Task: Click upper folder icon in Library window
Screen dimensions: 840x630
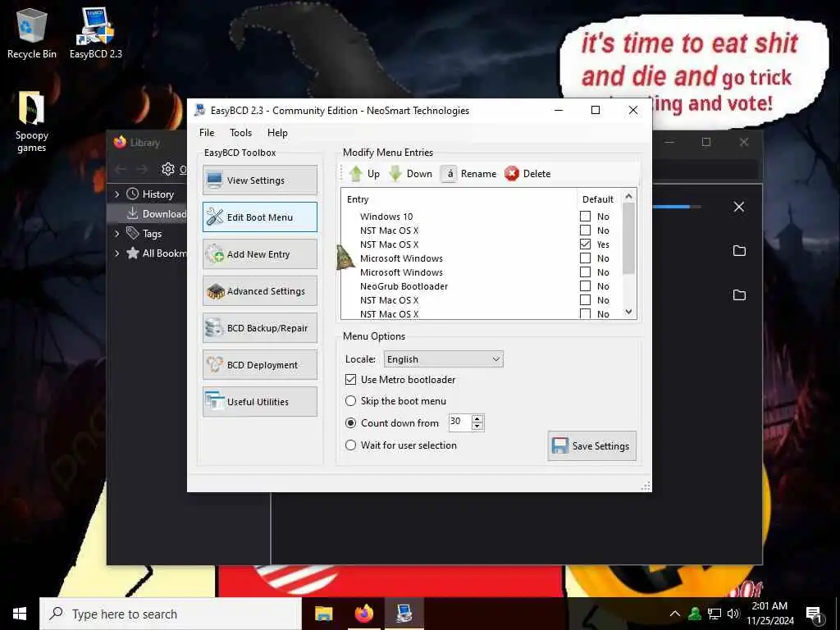Action: (x=739, y=251)
